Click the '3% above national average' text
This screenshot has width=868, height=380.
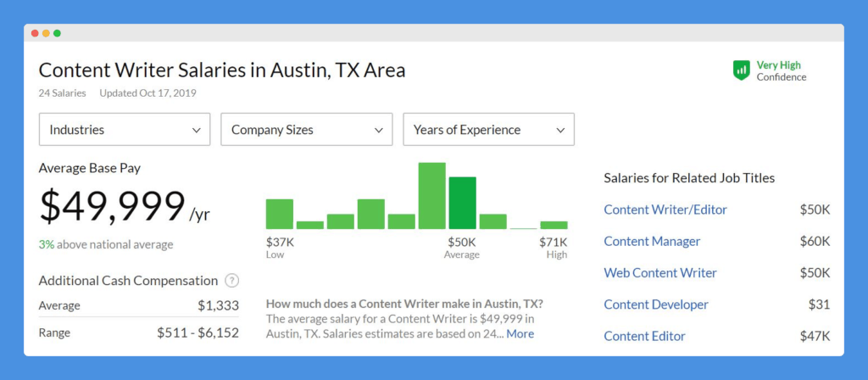[106, 244]
